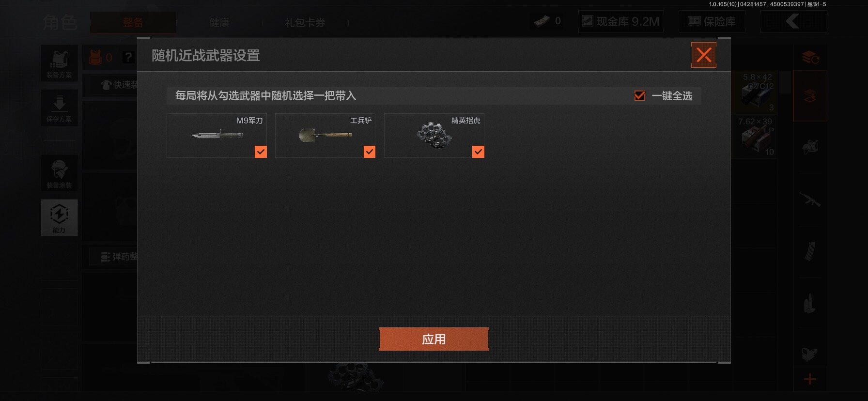This screenshot has width=868, height=401.
Task: Open the 能力 ability icon
Action: coord(59,217)
